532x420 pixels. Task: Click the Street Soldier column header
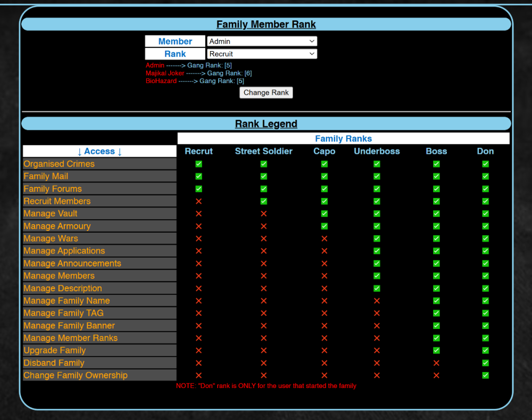point(263,151)
